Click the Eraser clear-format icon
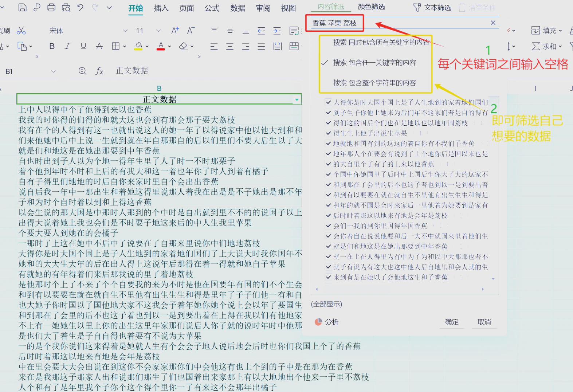This screenshot has width=573, height=392. [183, 46]
